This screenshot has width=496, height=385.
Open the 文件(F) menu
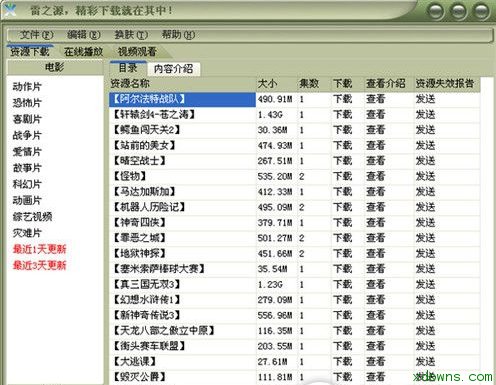pos(36,35)
